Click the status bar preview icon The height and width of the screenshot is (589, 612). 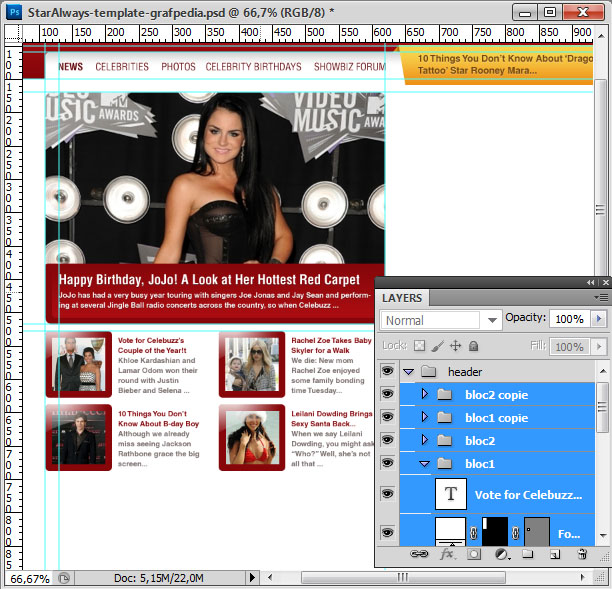pyautogui.click(x=64, y=578)
